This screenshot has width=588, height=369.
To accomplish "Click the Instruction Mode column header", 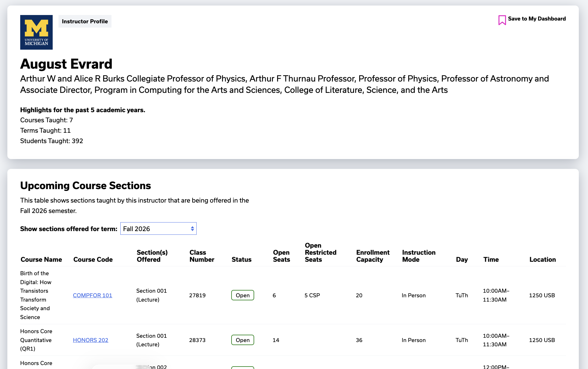I will 419,256.
